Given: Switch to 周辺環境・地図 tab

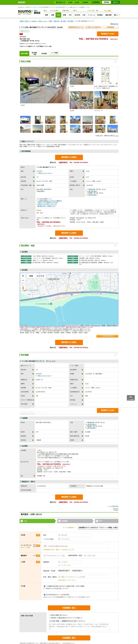Looking at the screenshot, I should 34,53.
